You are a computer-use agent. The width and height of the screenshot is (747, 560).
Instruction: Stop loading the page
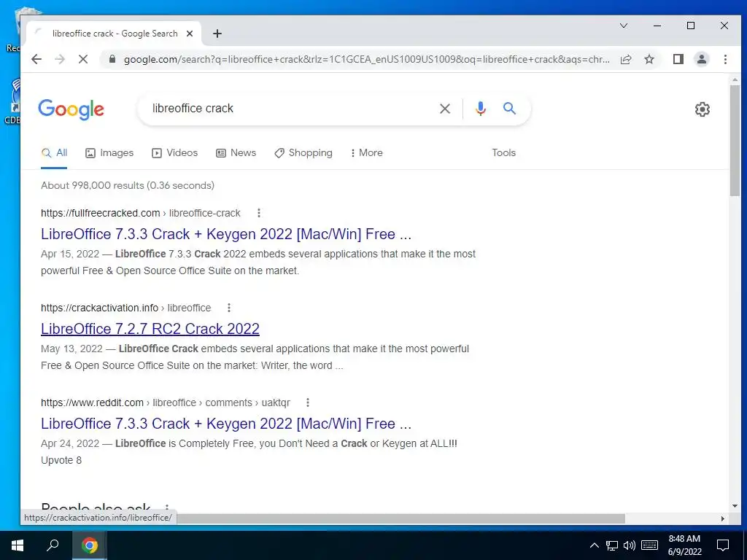83,59
